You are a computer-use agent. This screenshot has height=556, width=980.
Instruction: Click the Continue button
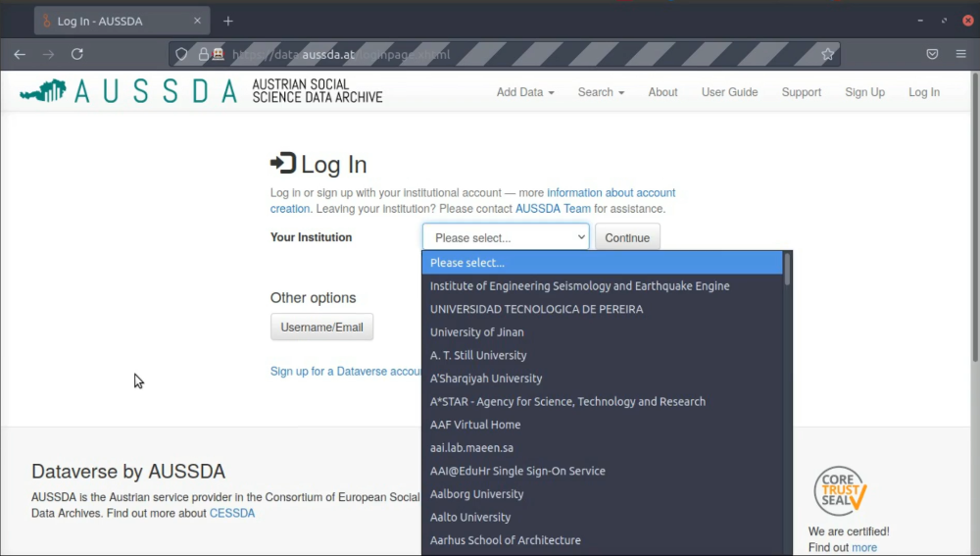pyautogui.click(x=627, y=237)
